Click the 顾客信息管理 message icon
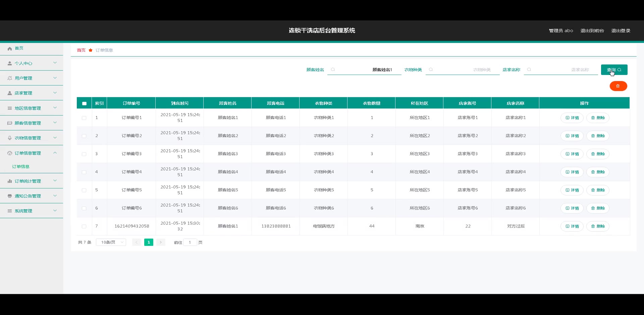Image resolution: width=644 pixels, height=315 pixels. [x=10, y=123]
